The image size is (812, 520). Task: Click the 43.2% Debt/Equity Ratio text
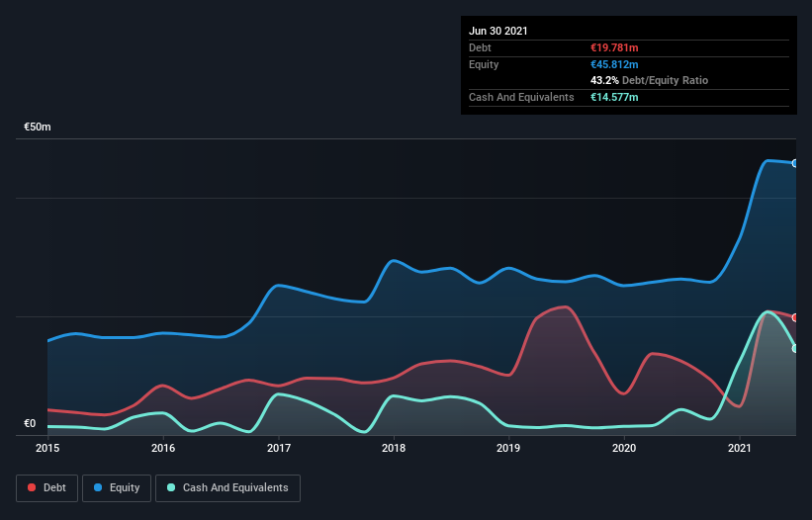[x=650, y=80]
